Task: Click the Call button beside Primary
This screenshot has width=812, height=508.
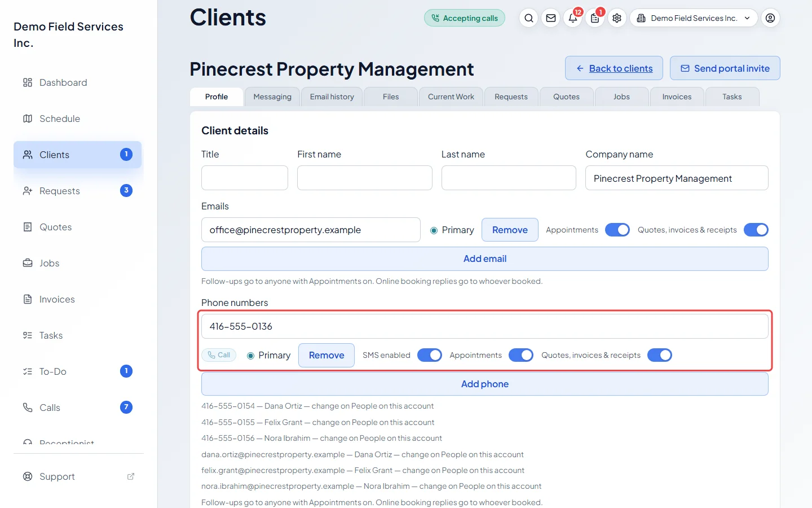Action: pyautogui.click(x=219, y=355)
